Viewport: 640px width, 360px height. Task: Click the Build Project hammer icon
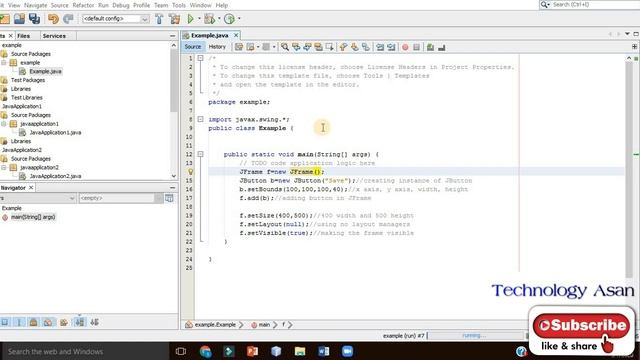click(x=159, y=19)
